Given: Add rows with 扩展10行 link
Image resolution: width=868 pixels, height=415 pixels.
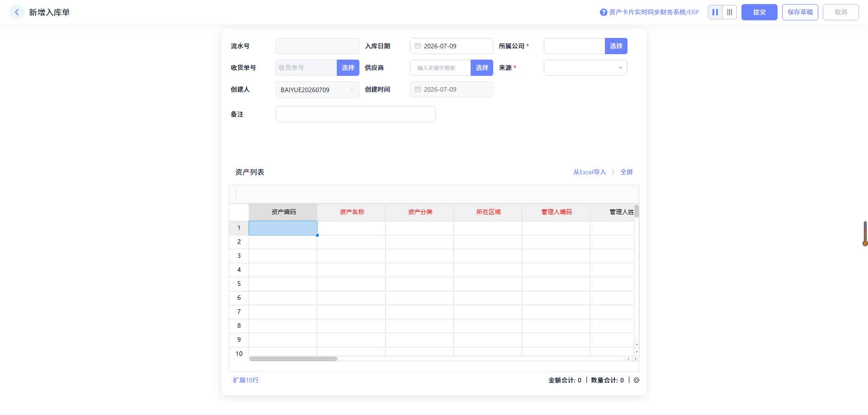Looking at the screenshot, I should (x=246, y=380).
